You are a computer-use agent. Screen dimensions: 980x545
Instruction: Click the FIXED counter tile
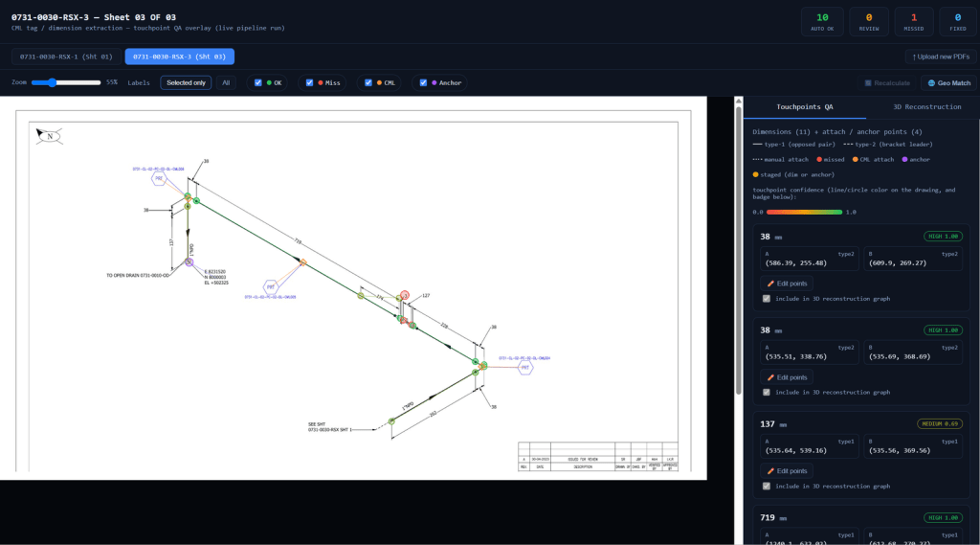click(x=957, y=22)
